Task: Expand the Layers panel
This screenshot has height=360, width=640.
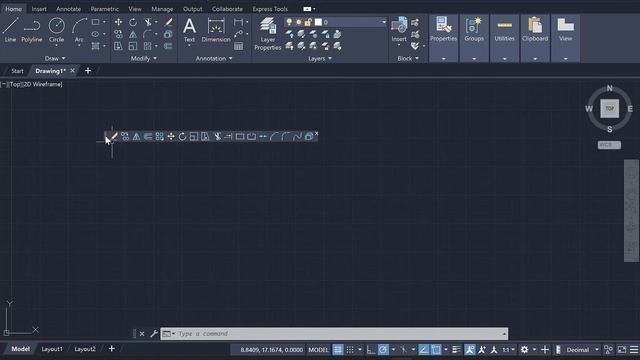Action: point(320,58)
